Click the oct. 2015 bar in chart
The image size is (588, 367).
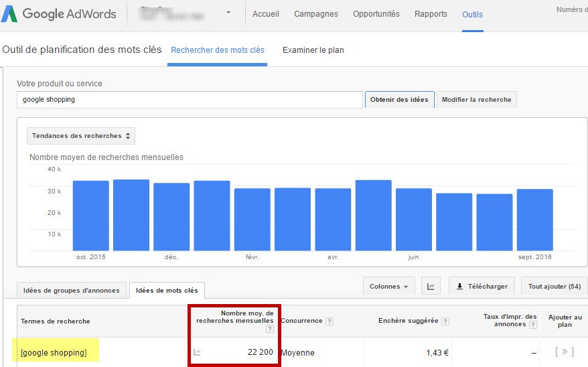91,216
